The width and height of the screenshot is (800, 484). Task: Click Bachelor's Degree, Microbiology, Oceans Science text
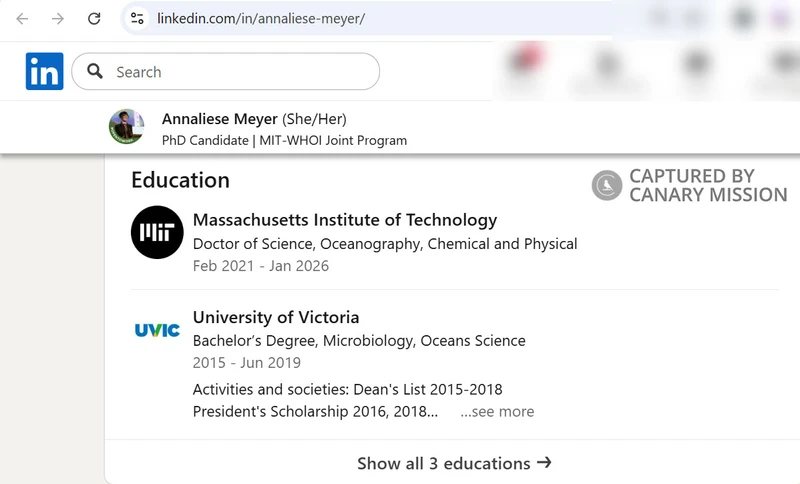click(x=359, y=340)
